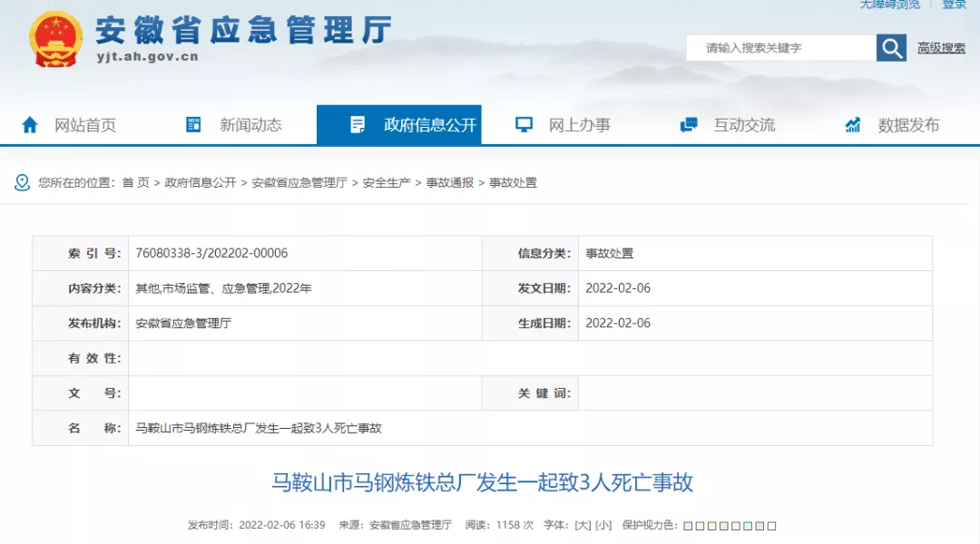The image size is (980, 544).
Task: Click the 文号 label cell
Action: point(81,393)
